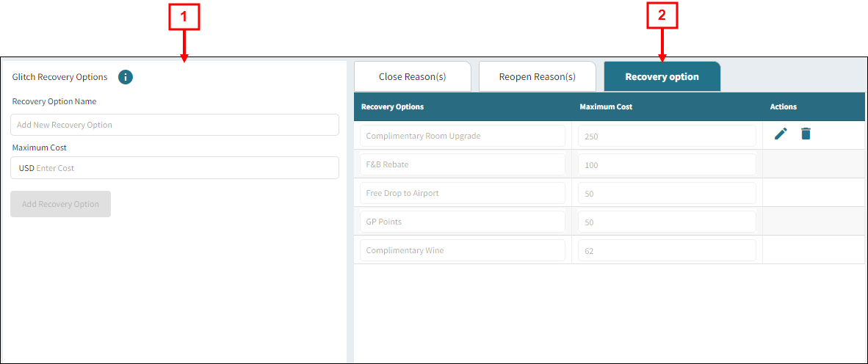Image resolution: width=868 pixels, height=364 pixels.
Task: Click the Free Drop to Airport field
Action: click(x=463, y=193)
